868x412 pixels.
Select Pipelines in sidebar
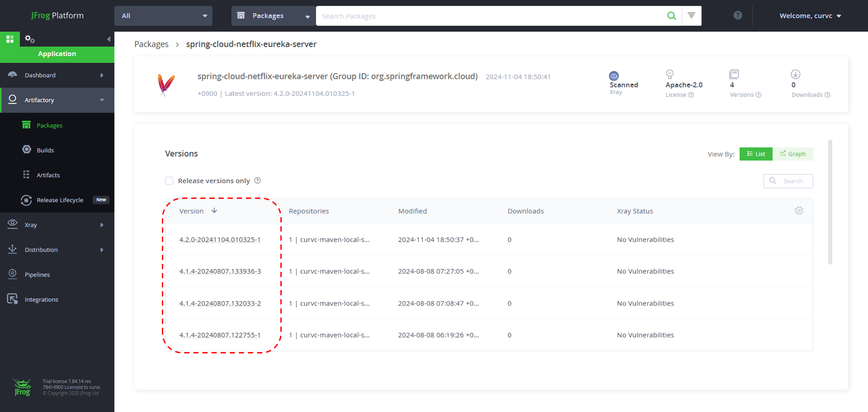pyautogui.click(x=37, y=275)
